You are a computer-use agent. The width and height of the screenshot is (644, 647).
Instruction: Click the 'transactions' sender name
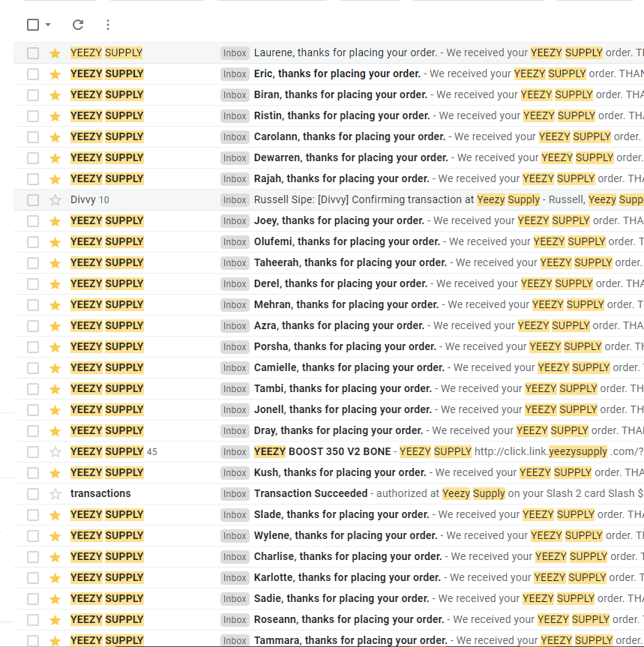click(100, 493)
